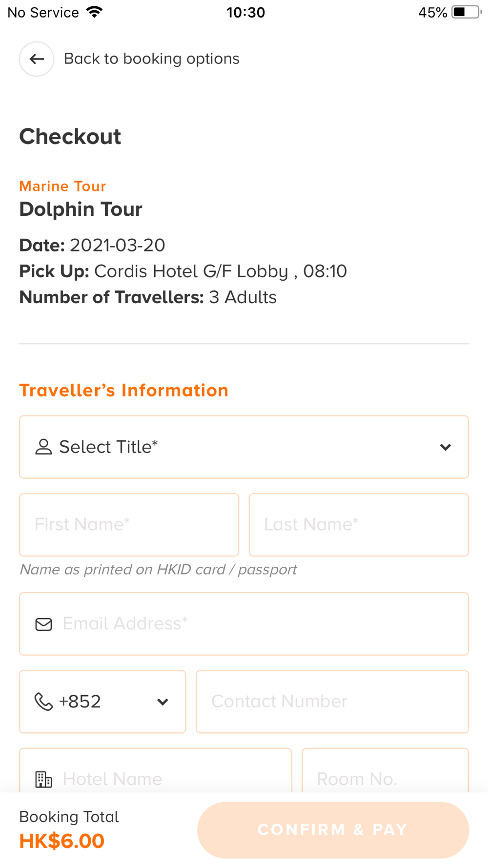Click the envelope icon in email field
Viewport: 488px width, 868px height.
click(43, 624)
